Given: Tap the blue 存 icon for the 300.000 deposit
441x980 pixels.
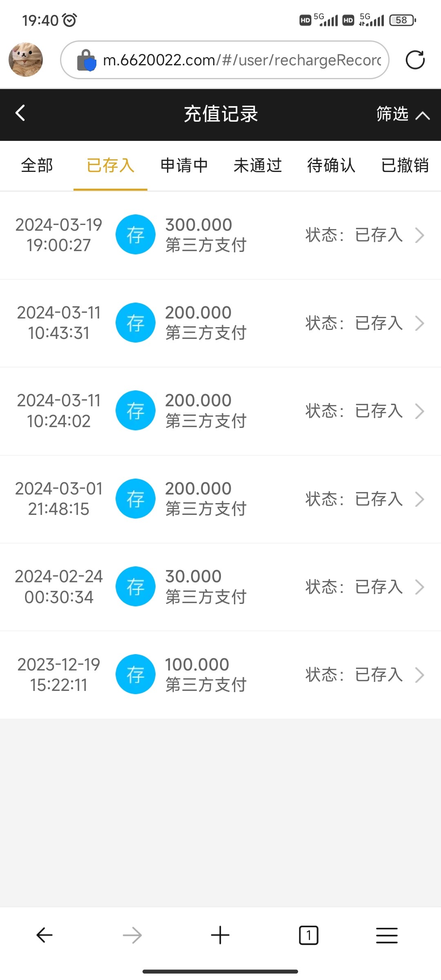Looking at the screenshot, I should point(135,234).
